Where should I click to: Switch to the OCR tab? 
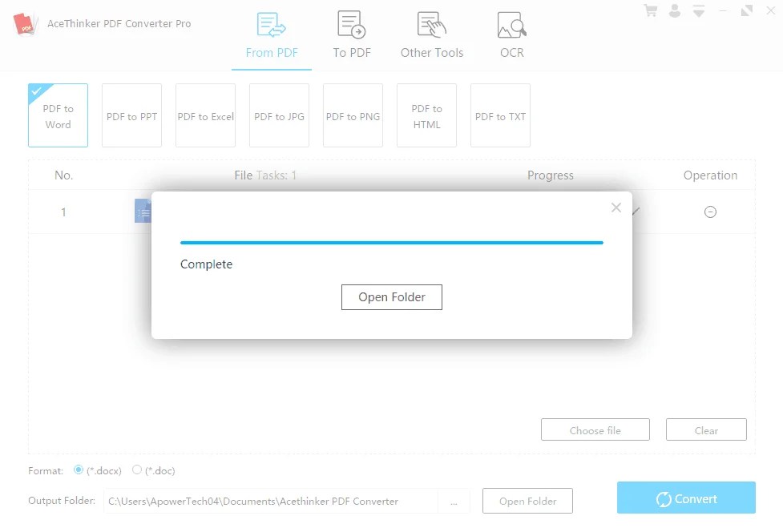click(512, 35)
